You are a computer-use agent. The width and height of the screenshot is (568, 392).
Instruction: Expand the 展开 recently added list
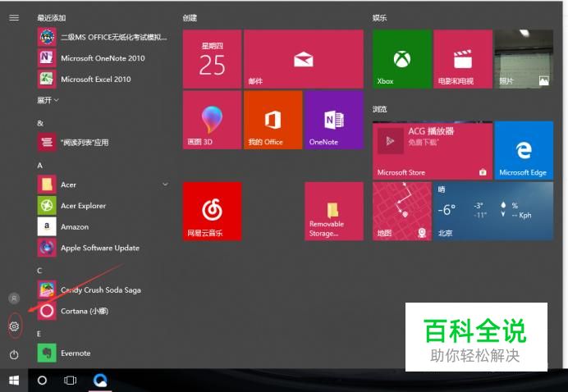pyautogui.click(x=48, y=100)
